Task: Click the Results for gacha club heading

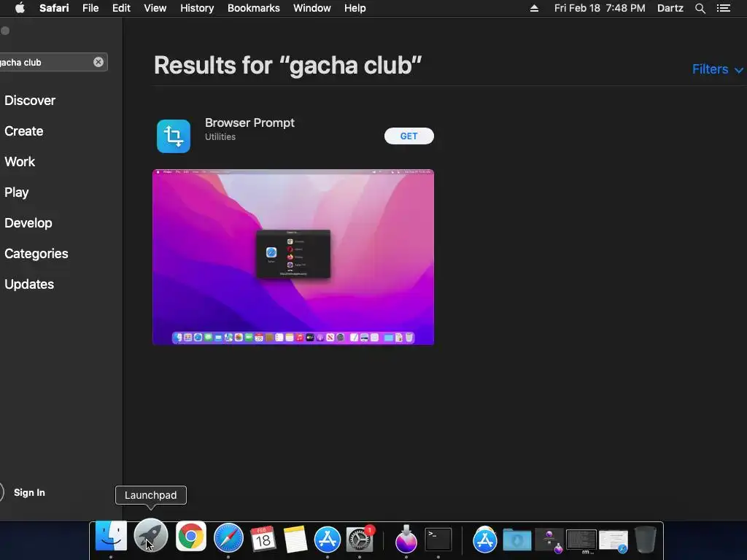Action: point(287,65)
